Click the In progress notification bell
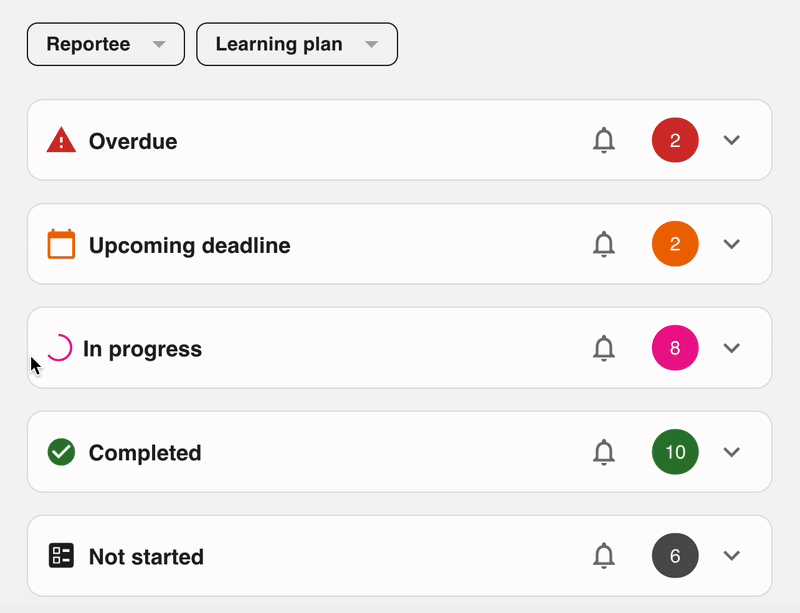This screenshot has height=613, width=800. point(604,348)
